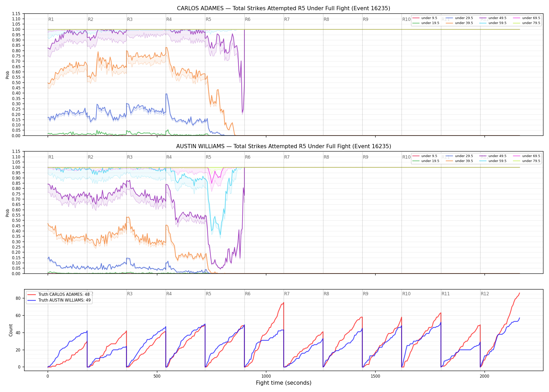Select the R11 marker in the Count chart

(x=445, y=294)
